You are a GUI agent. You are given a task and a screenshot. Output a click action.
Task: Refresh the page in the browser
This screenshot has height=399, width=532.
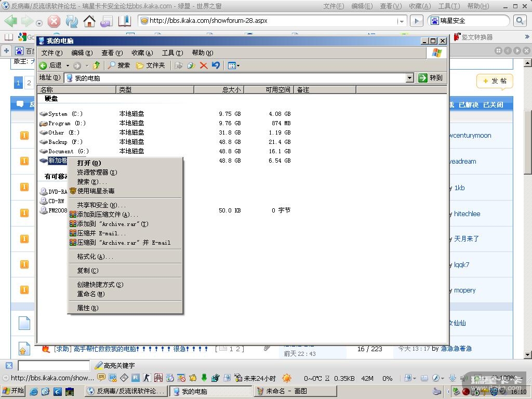(72, 21)
